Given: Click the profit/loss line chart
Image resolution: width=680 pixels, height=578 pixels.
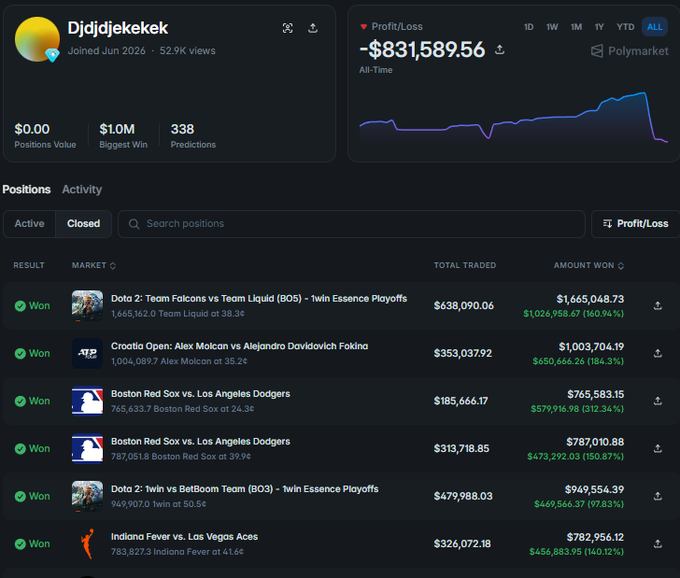Looking at the screenshot, I should (x=513, y=117).
